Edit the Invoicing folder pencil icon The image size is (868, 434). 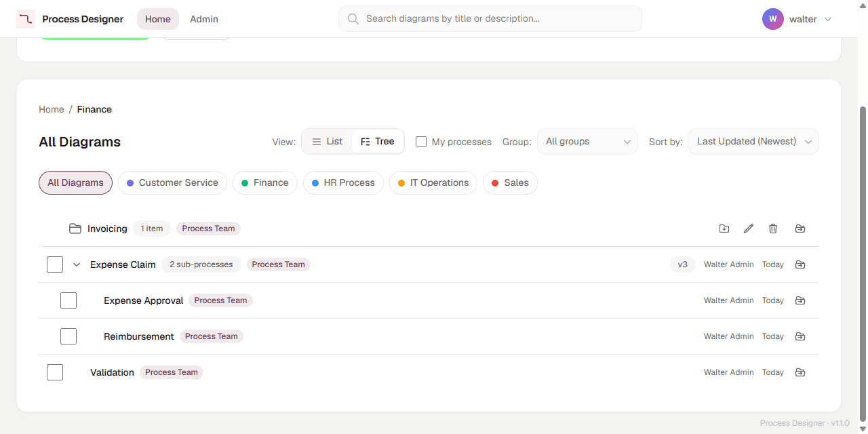point(749,229)
